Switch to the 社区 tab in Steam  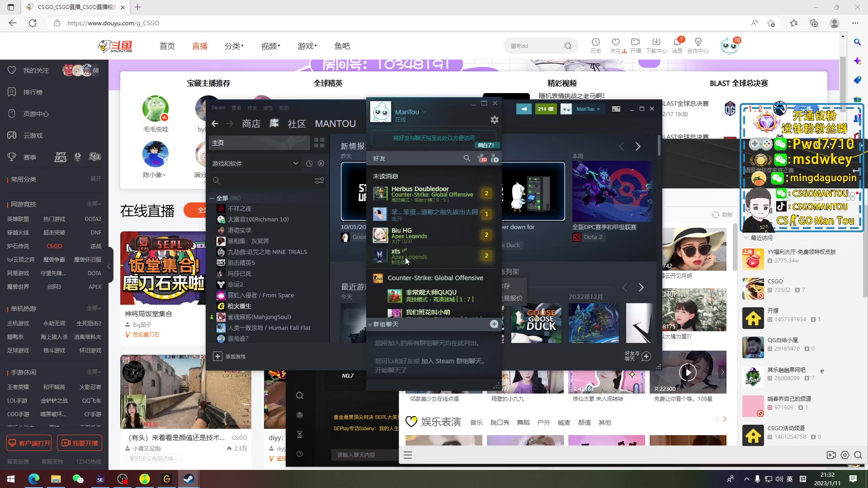(x=297, y=123)
